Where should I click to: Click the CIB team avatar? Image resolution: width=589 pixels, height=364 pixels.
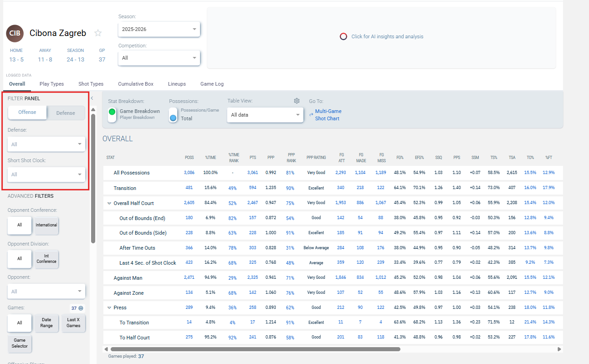point(15,33)
